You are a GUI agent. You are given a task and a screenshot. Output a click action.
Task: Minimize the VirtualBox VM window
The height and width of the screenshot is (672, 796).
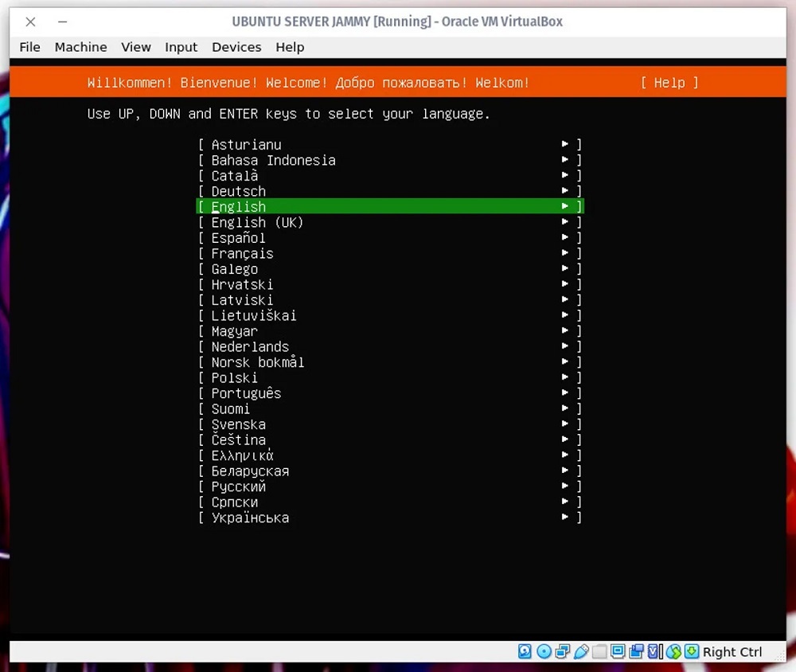pyautogui.click(x=62, y=21)
